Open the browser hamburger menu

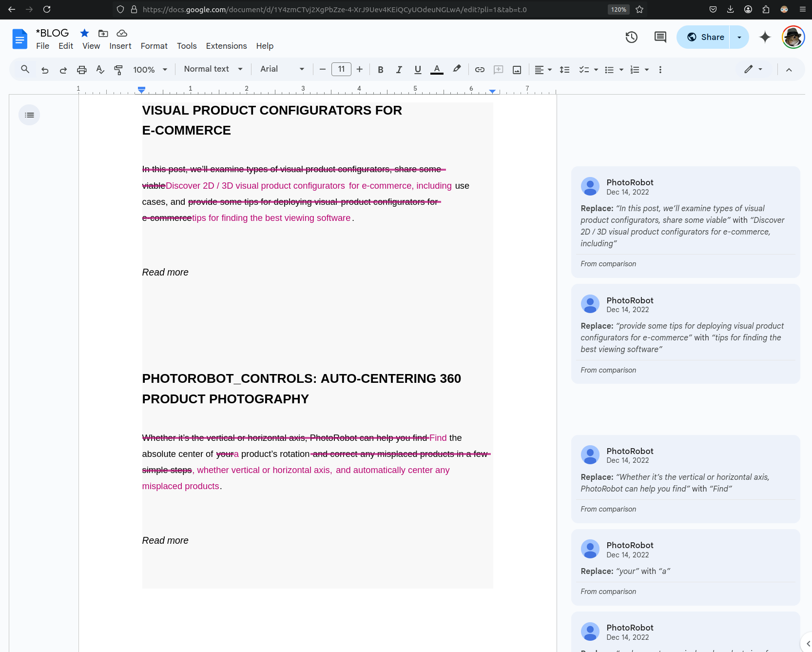pos(802,9)
